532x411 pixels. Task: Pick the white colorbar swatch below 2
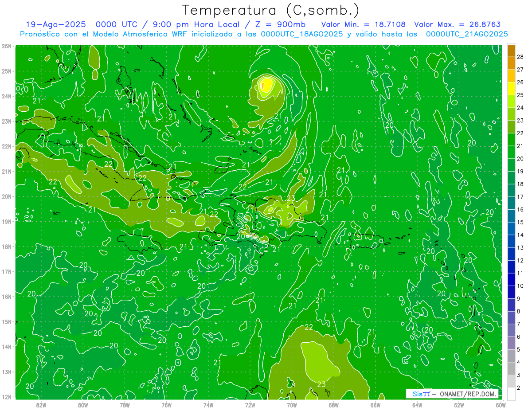[511, 394]
